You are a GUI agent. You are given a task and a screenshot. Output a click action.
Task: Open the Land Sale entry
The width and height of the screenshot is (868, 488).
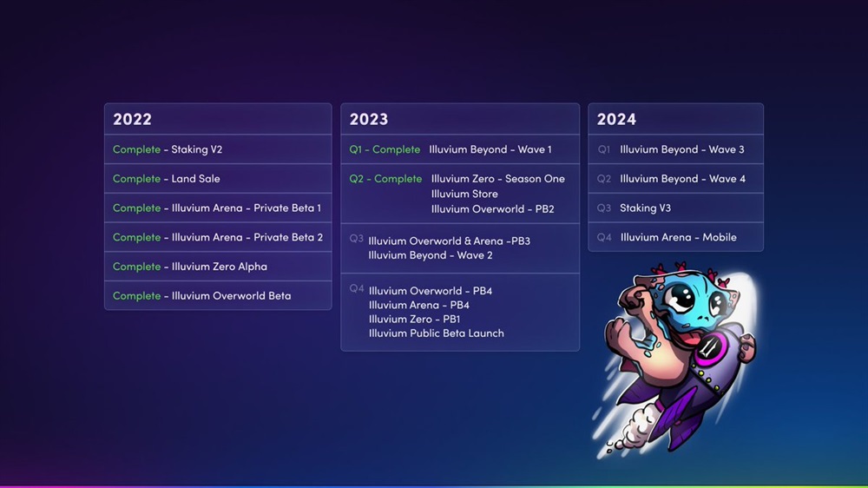click(218, 179)
